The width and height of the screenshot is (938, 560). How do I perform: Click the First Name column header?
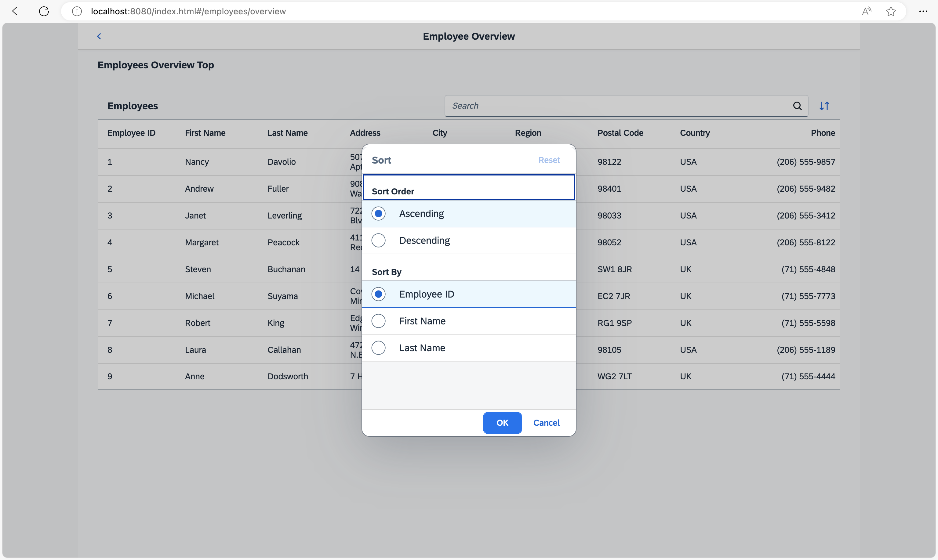pyautogui.click(x=205, y=133)
